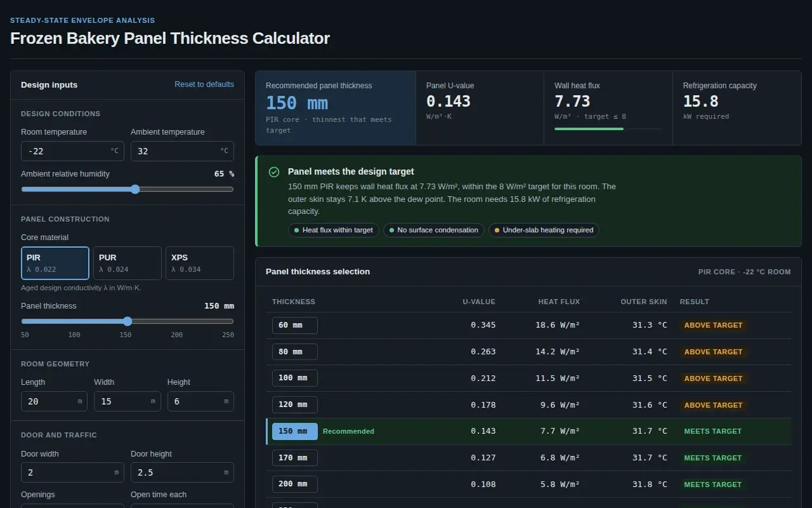Select XPS core material

coord(200,263)
